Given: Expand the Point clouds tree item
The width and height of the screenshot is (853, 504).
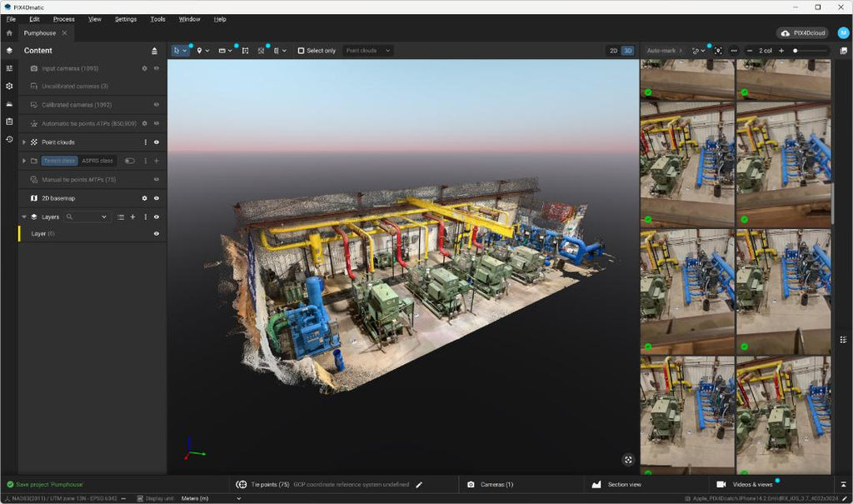Looking at the screenshot, I should click(x=24, y=142).
